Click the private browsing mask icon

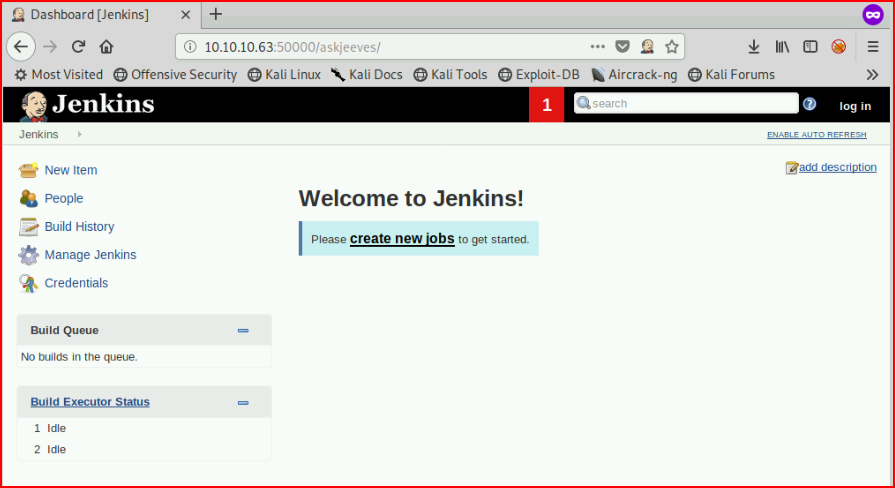click(x=873, y=15)
